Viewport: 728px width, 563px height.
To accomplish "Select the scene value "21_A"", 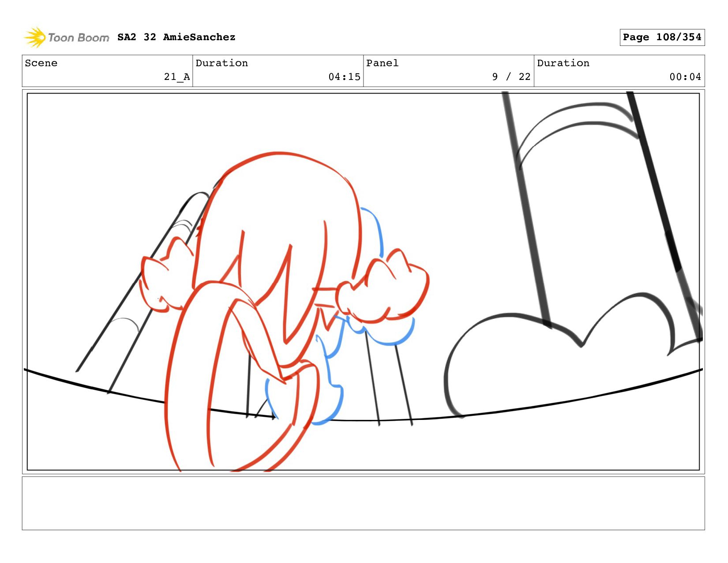I will (x=177, y=77).
